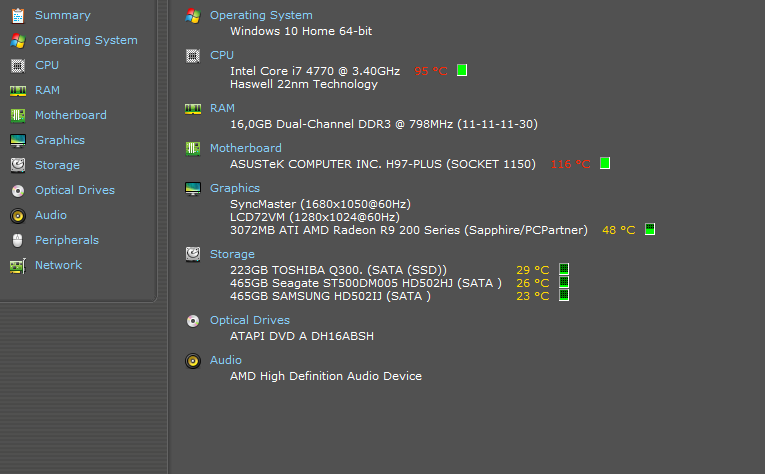Click the Network card icon in sidebar
The image size is (765, 474).
pyautogui.click(x=18, y=266)
